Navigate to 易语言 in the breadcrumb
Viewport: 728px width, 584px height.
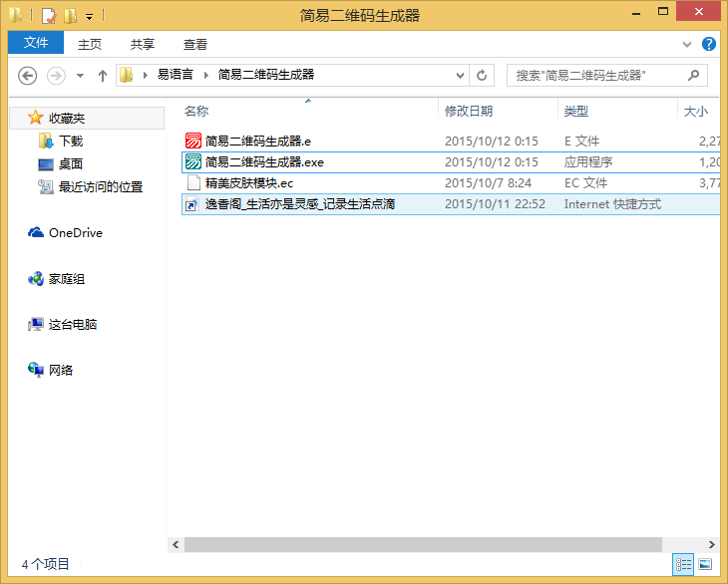tap(176, 74)
